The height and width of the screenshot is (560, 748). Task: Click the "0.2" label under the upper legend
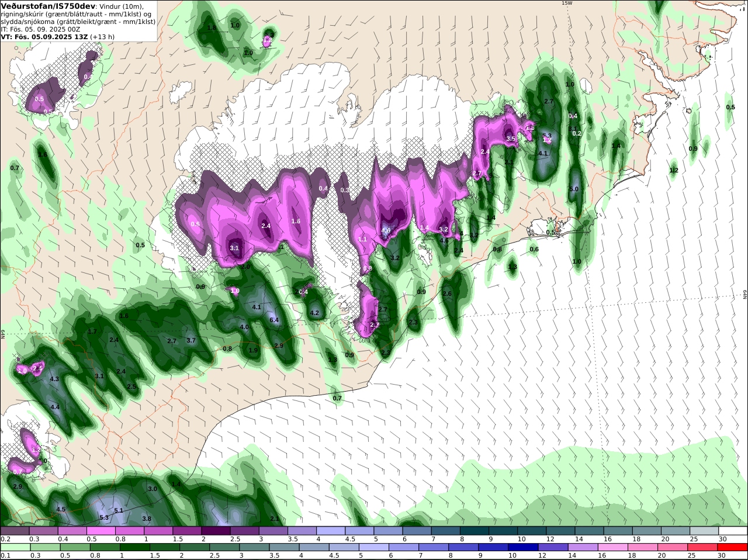point(5,539)
